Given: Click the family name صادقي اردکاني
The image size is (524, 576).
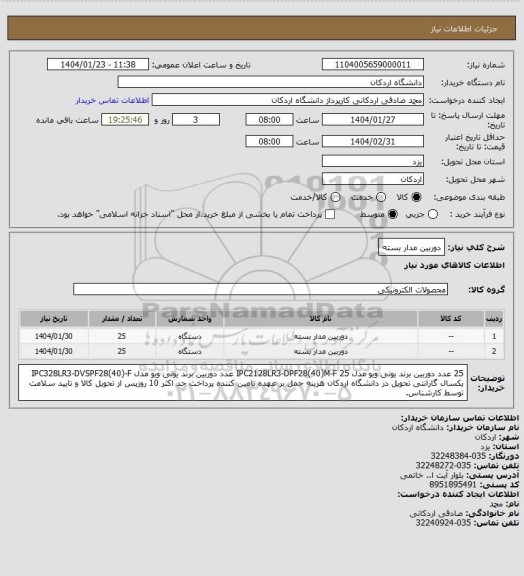Looking at the screenshot, I should click(x=436, y=513).
